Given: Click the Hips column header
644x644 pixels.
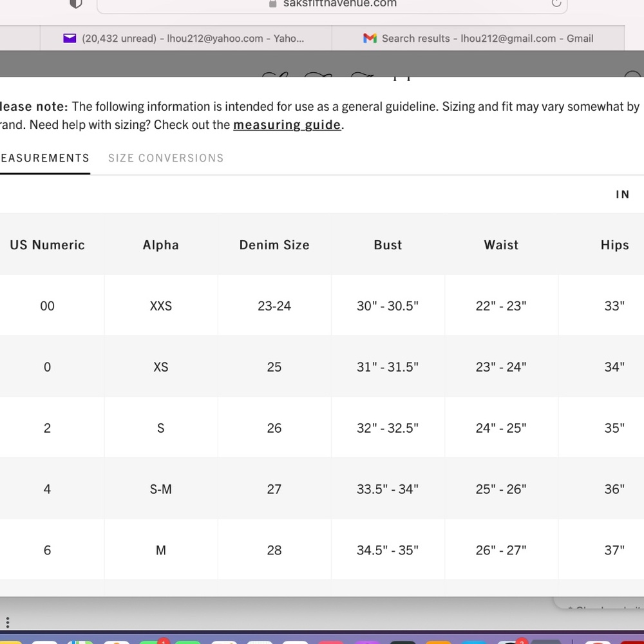Looking at the screenshot, I should tap(614, 245).
